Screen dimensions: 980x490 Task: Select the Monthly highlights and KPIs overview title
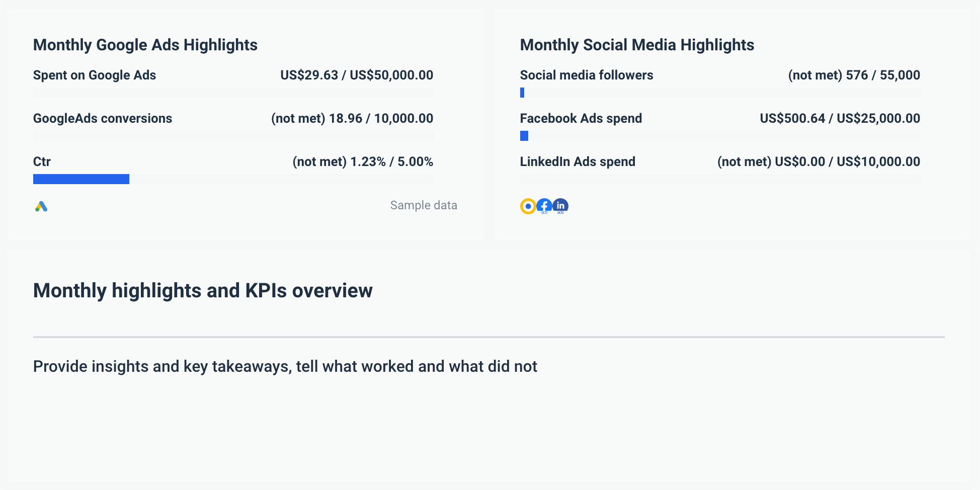pyautogui.click(x=203, y=290)
